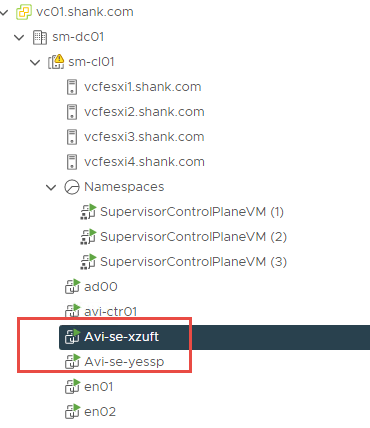The height and width of the screenshot is (428, 370).
Task: Open SupervisorControlPlaneVM (2) in the tree
Action: pos(193,237)
